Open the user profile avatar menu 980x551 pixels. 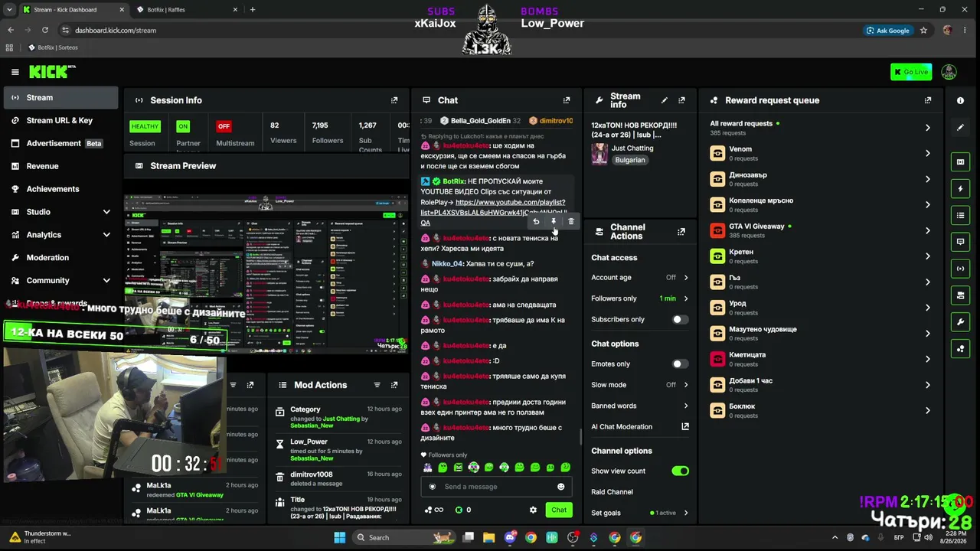949,72
